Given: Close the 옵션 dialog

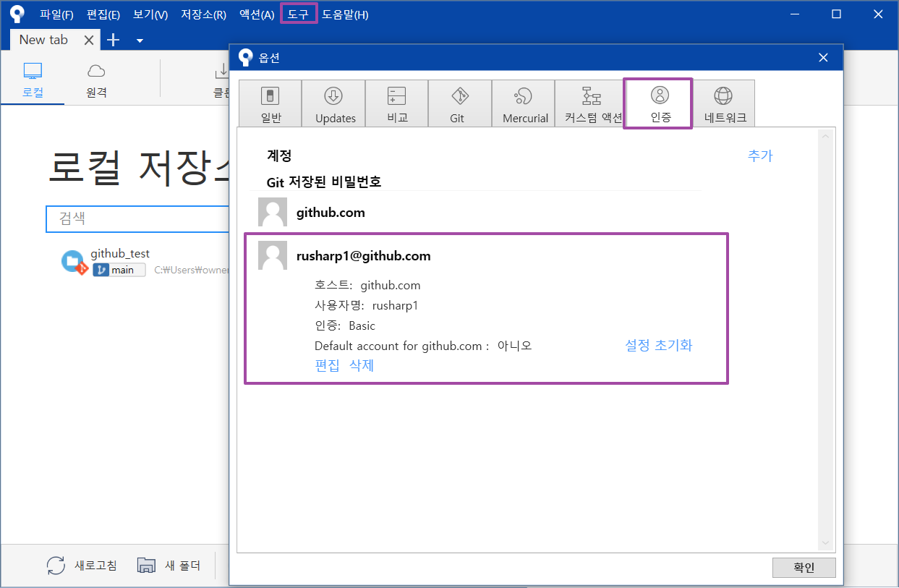Looking at the screenshot, I should [x=823, y=58].
